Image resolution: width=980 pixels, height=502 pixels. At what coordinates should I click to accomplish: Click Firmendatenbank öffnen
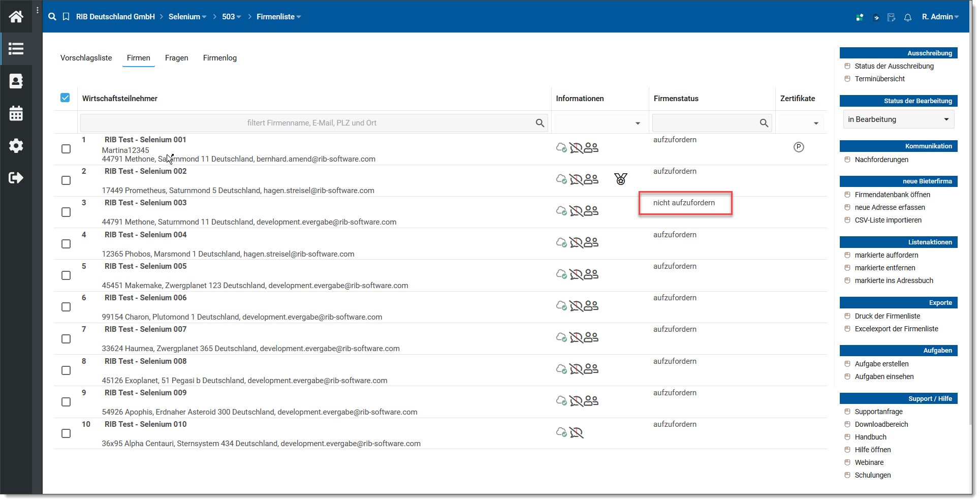pos(893,195)
